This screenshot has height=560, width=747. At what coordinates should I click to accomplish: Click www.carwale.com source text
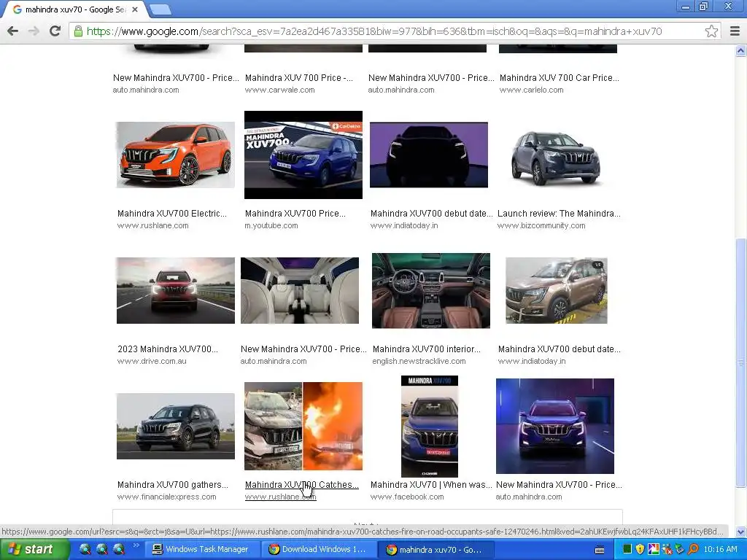pyautogui.click(x=279, y=90)
